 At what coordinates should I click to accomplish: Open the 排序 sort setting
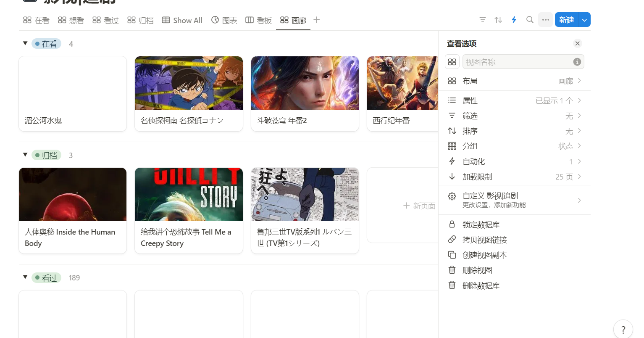[x=515, y=131]
